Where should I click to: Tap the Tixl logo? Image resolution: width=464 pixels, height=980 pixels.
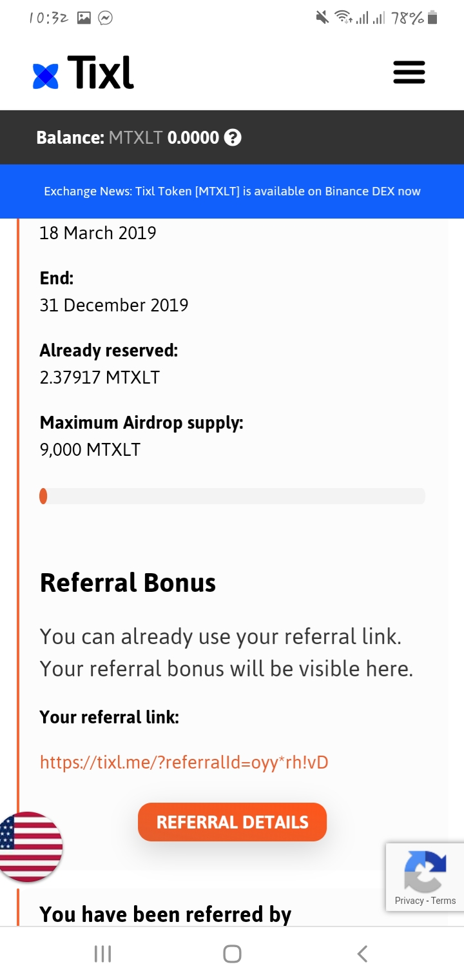(x=83, y=72)
